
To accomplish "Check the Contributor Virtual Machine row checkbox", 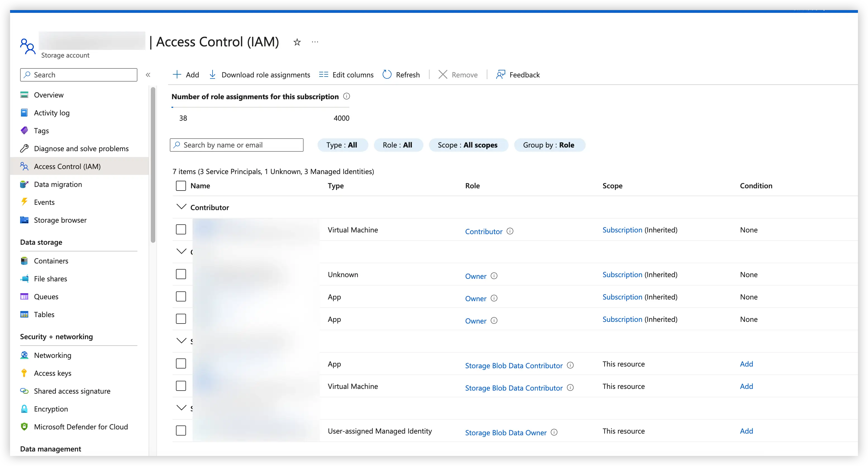I will (x=181, y=230).
